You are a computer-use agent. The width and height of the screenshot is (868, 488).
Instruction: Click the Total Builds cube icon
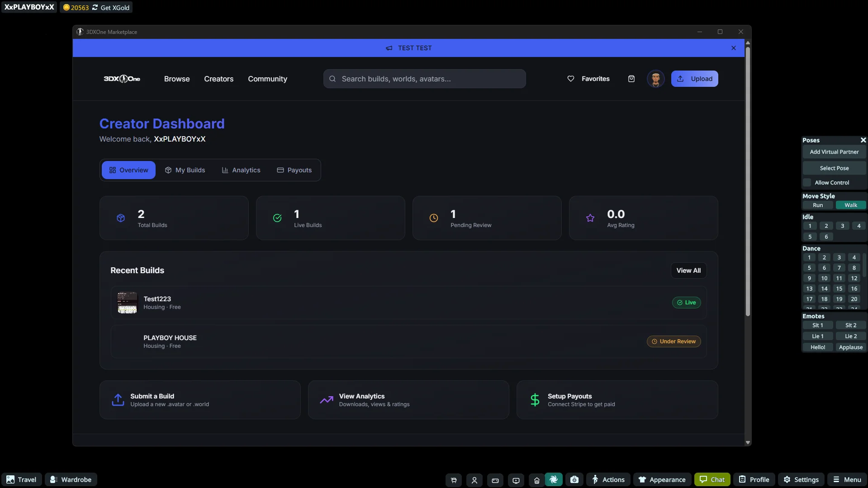coord(121,218)
